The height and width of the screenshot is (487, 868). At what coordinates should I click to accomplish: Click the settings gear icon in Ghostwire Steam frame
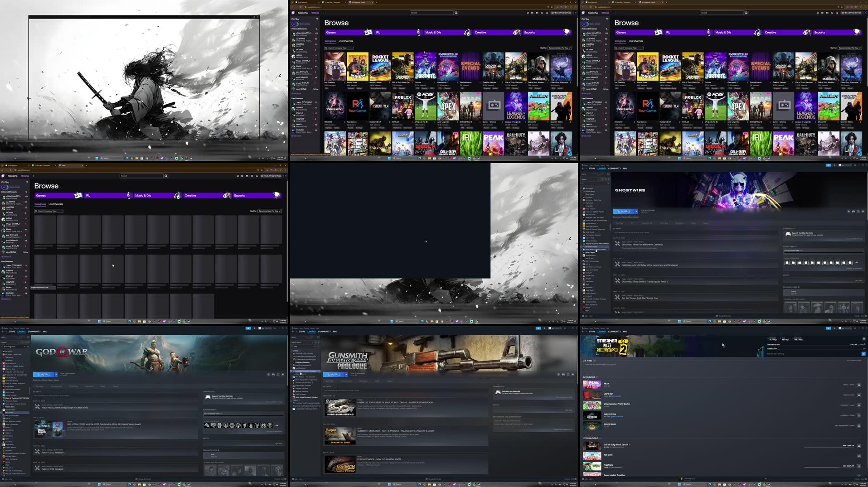[849, 211]
